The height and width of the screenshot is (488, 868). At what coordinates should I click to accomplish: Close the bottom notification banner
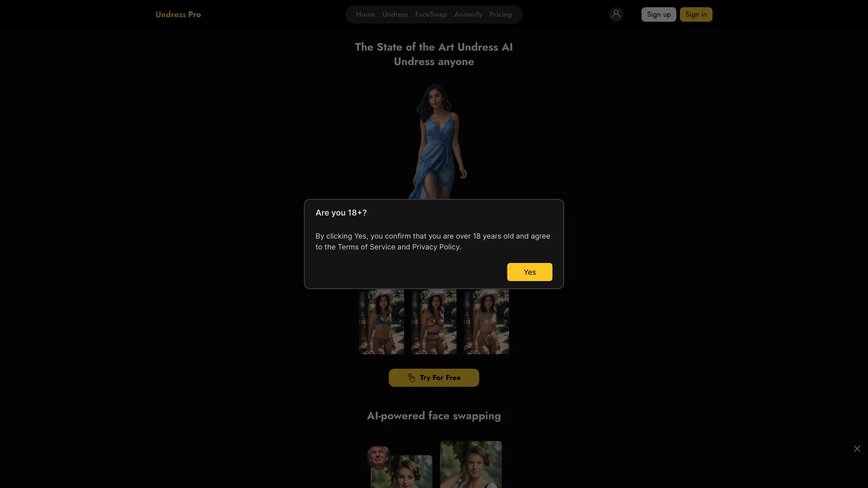[x=857, y=449]
